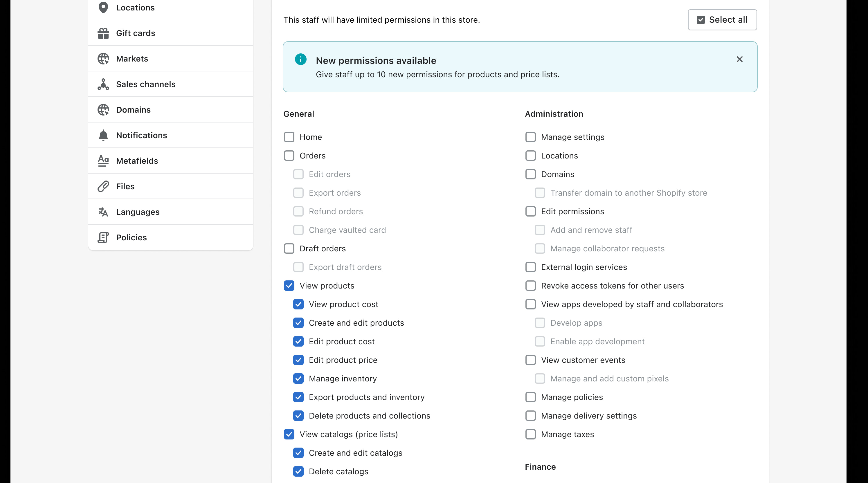Click the Languages translate icon
Screen dimensions: 868x483
(103, 212)
